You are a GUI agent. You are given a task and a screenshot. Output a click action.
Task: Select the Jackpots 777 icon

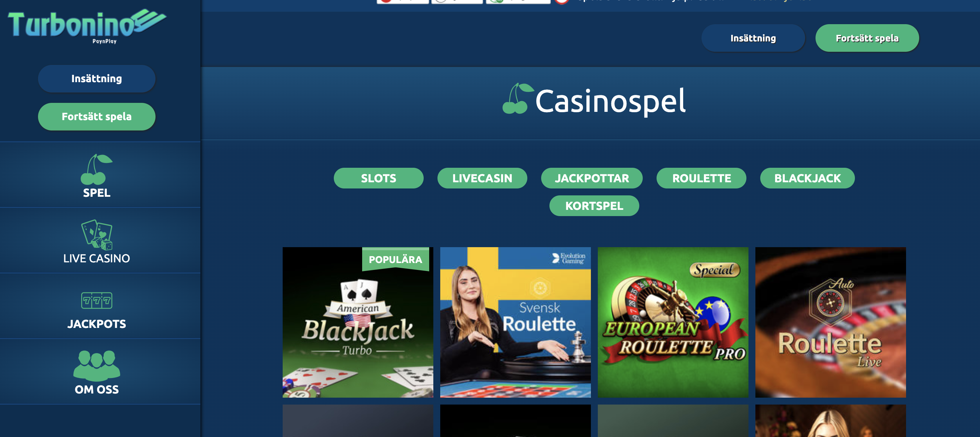[97, 300]
